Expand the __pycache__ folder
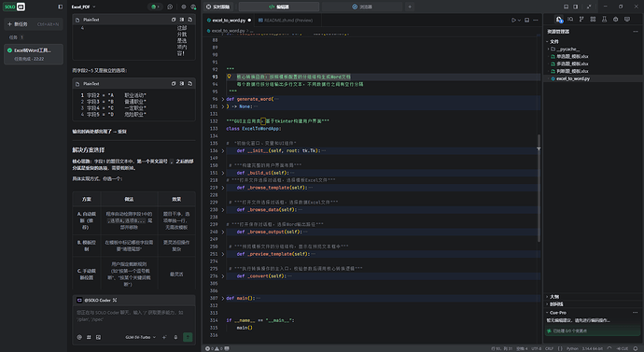The width and height of the screenshot is (644, 352). (x=592, y=49)
